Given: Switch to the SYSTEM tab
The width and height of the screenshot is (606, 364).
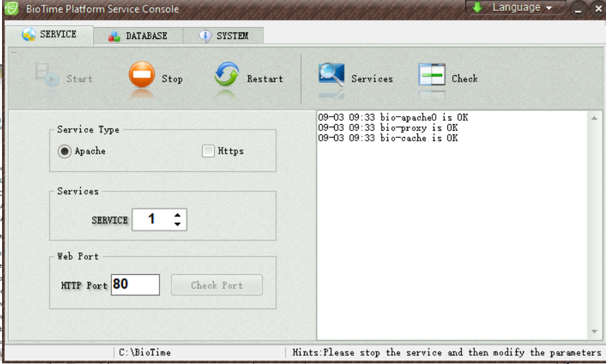Looking at the screenshot, I should (224, 36).
